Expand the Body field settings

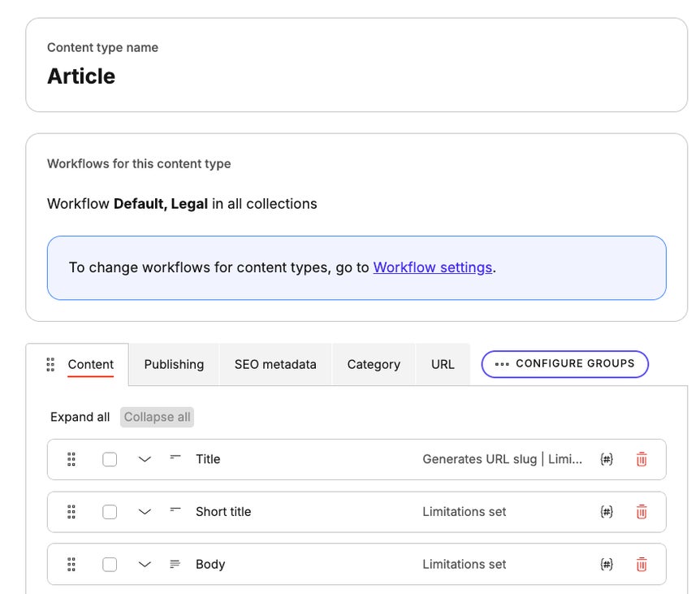(x=145, y=564)
